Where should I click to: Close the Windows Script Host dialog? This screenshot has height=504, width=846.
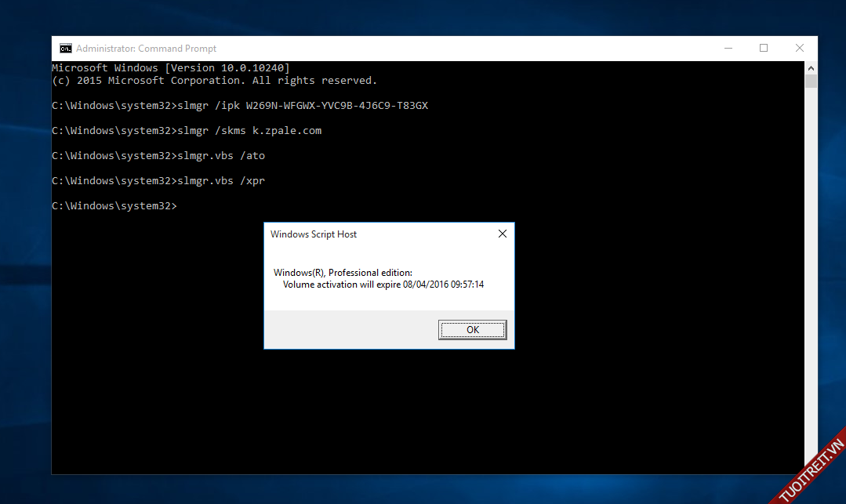pyautogui.click(x=502, y=234)
